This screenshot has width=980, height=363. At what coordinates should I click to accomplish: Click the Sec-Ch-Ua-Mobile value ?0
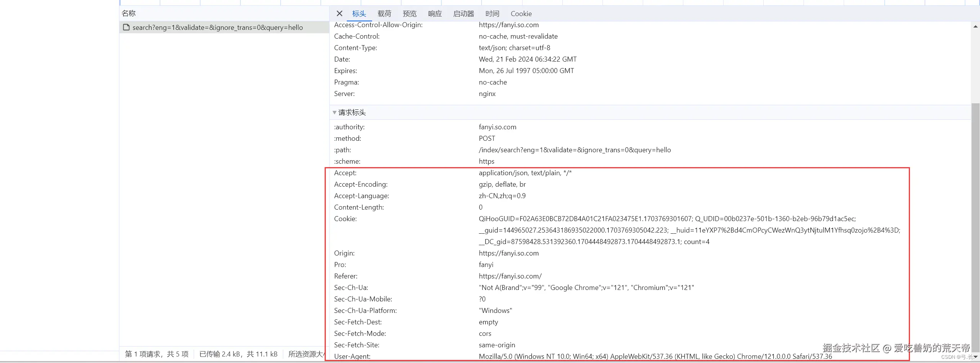tap(482, 299)
